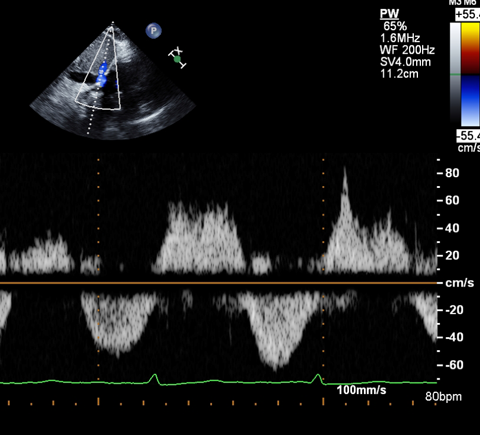Click the PW mode label
Viewport: 480px width, 435px height.
(389, 14)
